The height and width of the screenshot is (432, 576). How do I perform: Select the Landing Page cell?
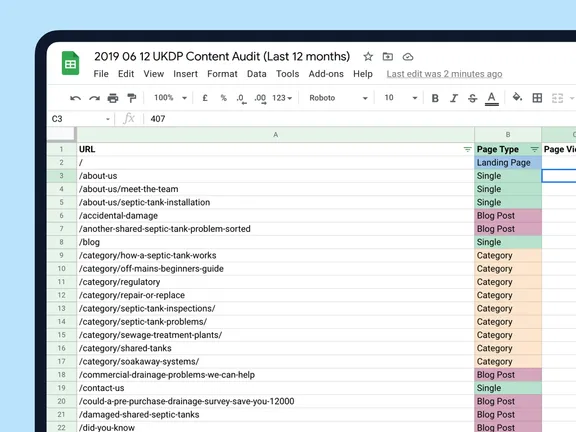pyautogui.click(x=508, y=162)
